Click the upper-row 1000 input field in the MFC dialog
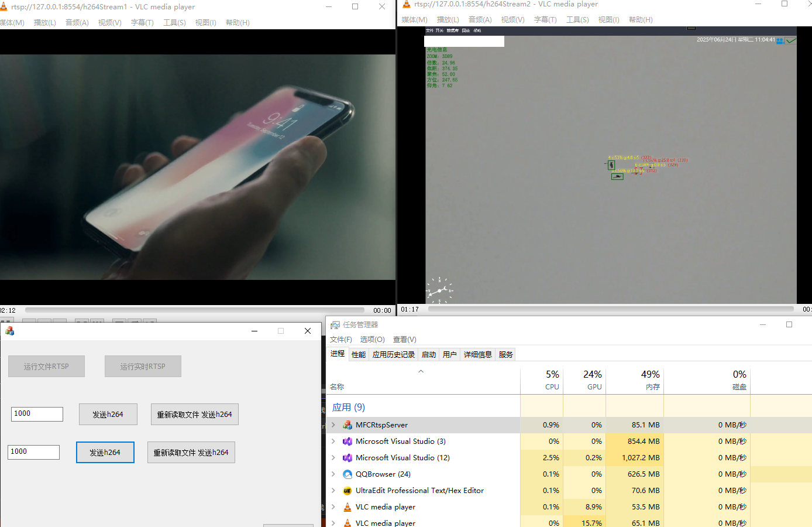 pyautogui.click(x=37, y=414)
